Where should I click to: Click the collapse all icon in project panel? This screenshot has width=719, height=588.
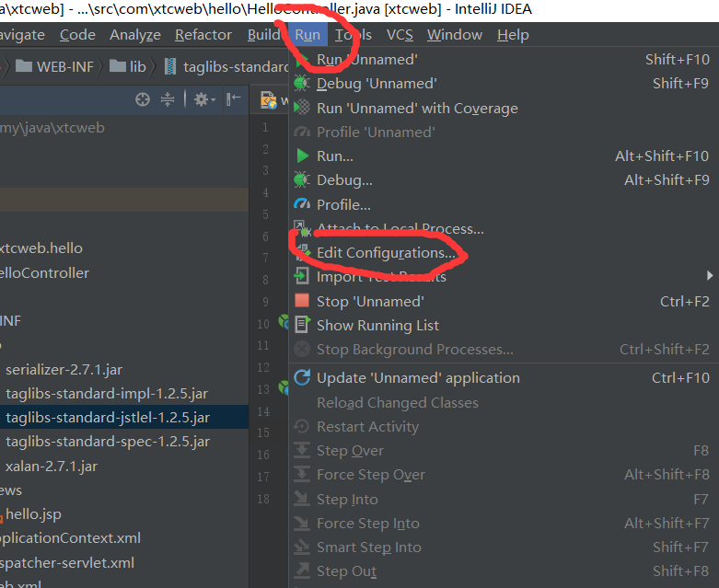168,99
